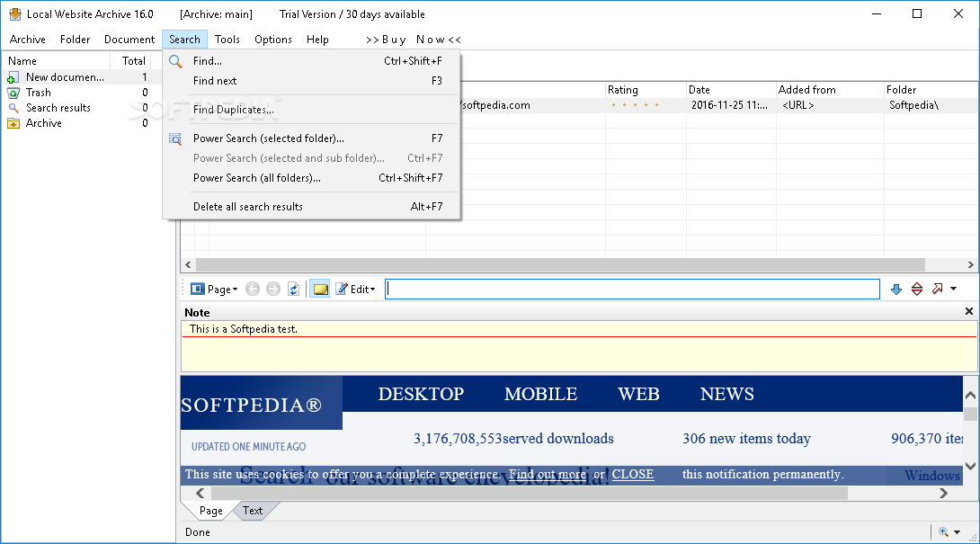Select Power Search (all folders)...
Image resolution: width=980 pixels, height=544 pixels.
[x=311, y=178]
